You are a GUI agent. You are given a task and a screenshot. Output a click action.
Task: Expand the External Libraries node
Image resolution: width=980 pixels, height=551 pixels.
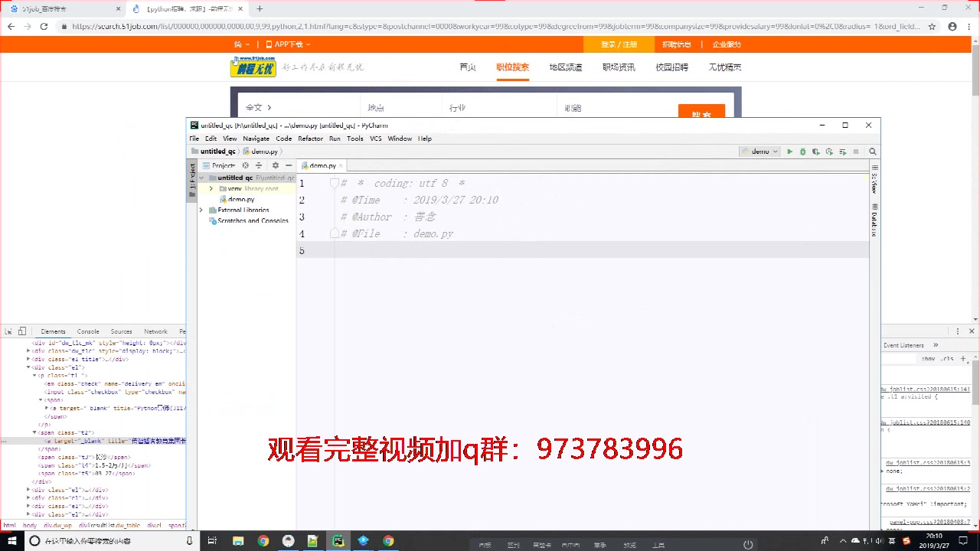201,210
